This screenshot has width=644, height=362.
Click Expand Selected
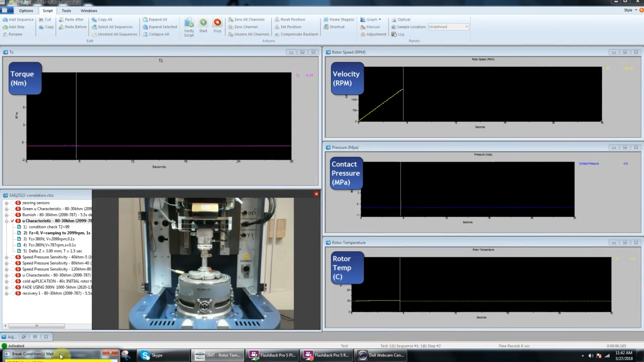(159, 27)
